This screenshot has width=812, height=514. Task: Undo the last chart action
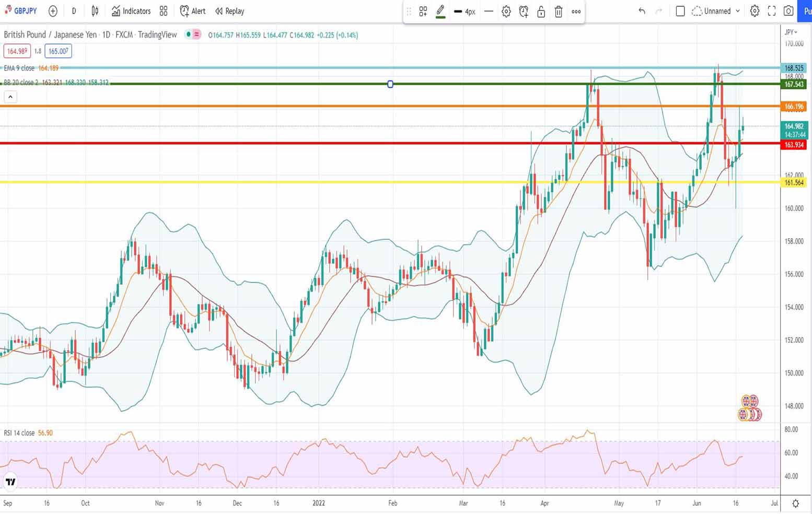pyautogui.click(x=642, y=11)
